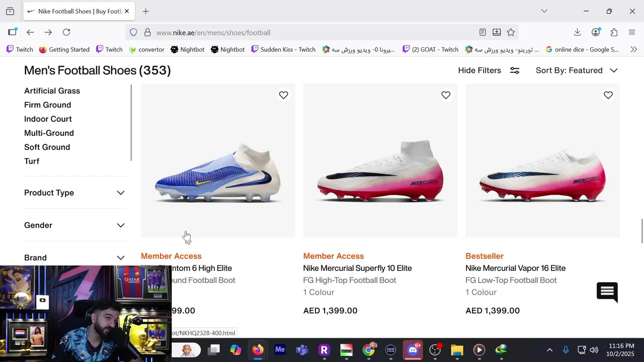Open the Firefox sidebar toggle icon
The width and height of the screenshot is (644, 362).
tap(12, 32)
